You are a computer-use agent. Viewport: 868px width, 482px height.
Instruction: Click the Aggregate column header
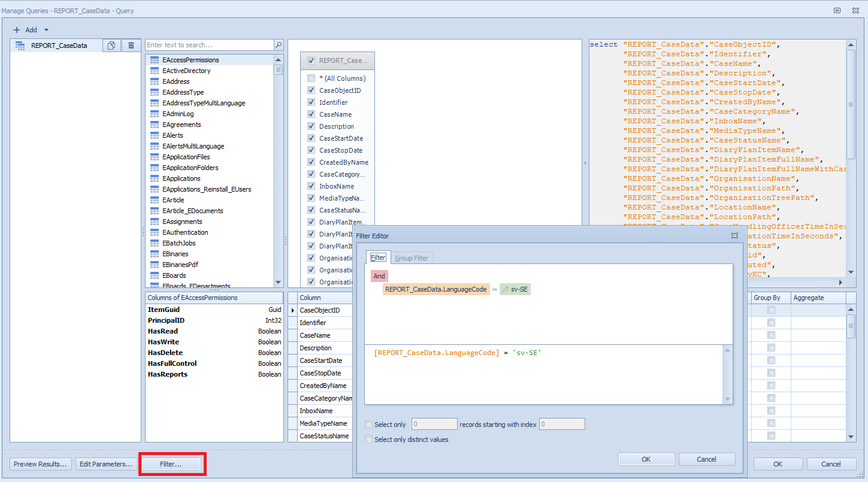pos(818,298)
